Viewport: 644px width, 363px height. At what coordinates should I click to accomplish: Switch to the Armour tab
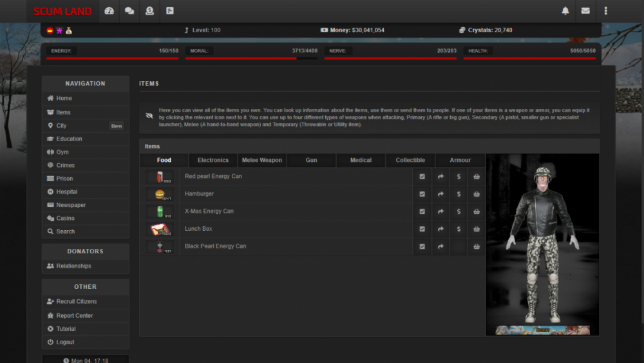[x=460, y=161]
